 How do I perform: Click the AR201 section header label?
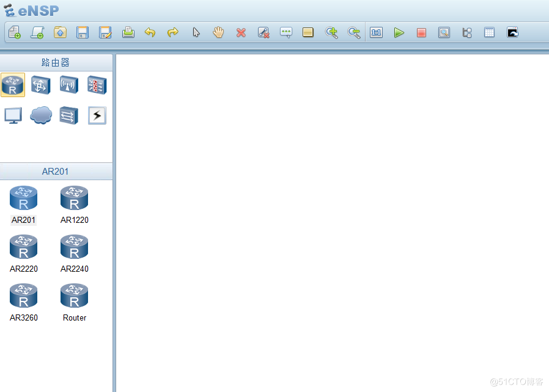56,172
